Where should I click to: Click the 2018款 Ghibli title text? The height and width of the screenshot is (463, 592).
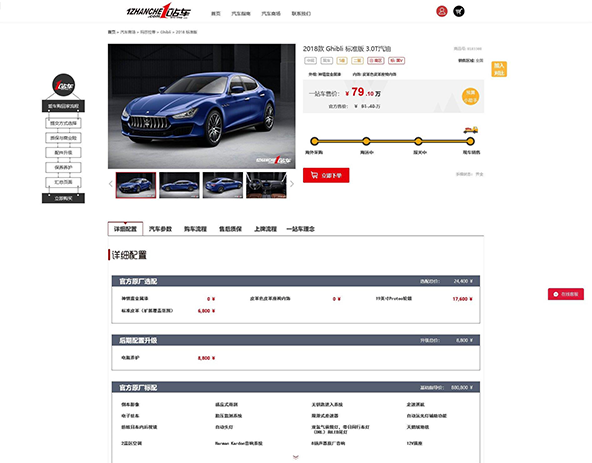347,49
